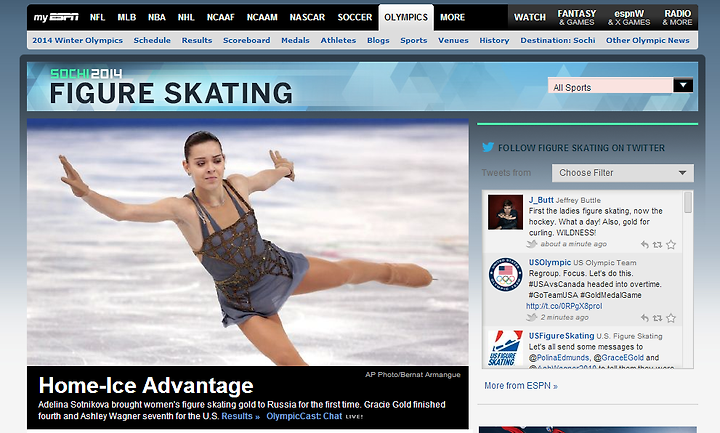
Task: Open J_Butt's profile picture
Action: (x=505, y=212)
